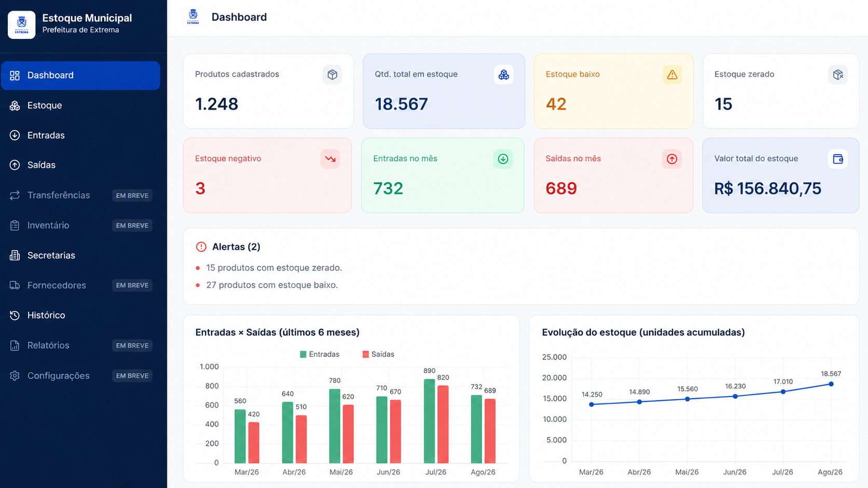Click the Estoque cubes icon in sidebar
The height and width of the screenshot is (488, 868).
(x=15, y=105)
